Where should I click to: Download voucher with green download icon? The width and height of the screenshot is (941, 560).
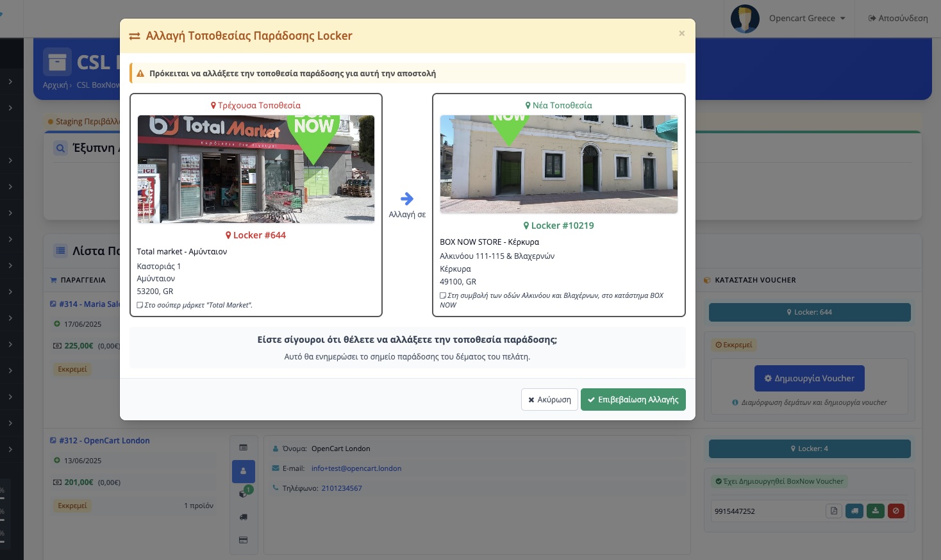(x=876, y=511)
